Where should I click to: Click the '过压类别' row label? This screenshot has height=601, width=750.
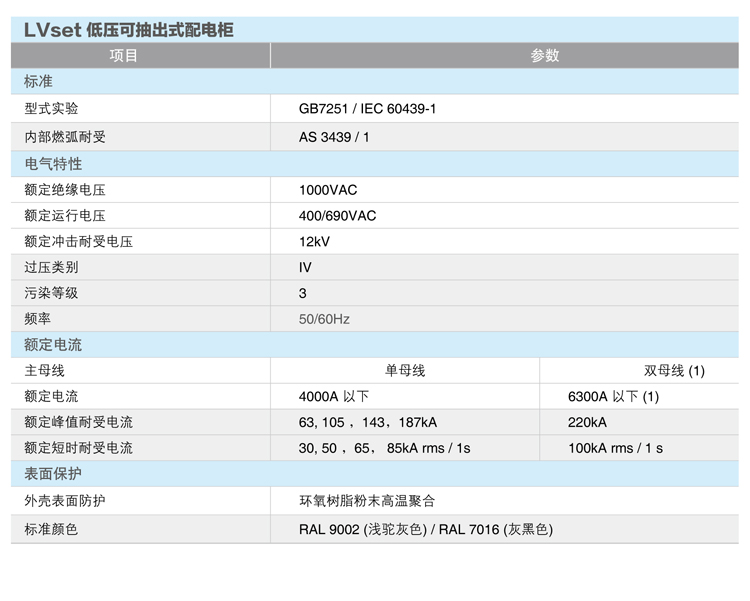tap(51, 267)
